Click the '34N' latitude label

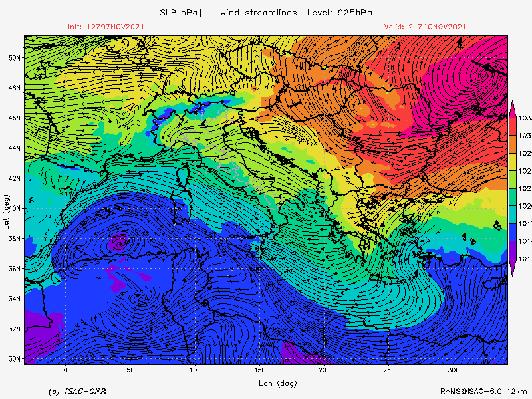(14, 299)
